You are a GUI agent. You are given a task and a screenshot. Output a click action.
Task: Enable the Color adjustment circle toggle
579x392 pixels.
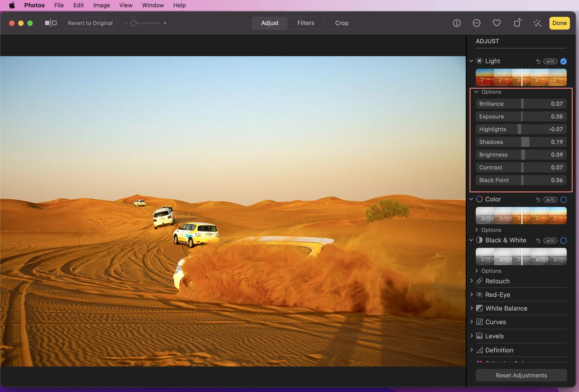[563, 200]
